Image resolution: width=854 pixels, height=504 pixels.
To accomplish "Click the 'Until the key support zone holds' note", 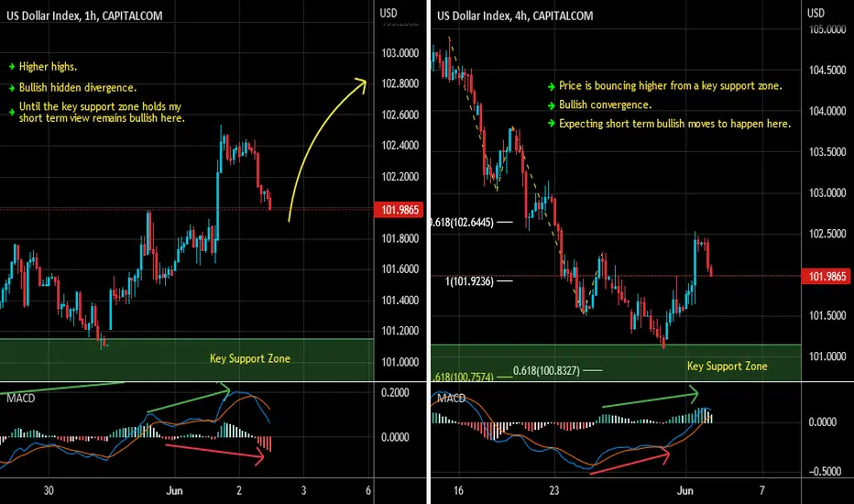I will coord(102,112).
